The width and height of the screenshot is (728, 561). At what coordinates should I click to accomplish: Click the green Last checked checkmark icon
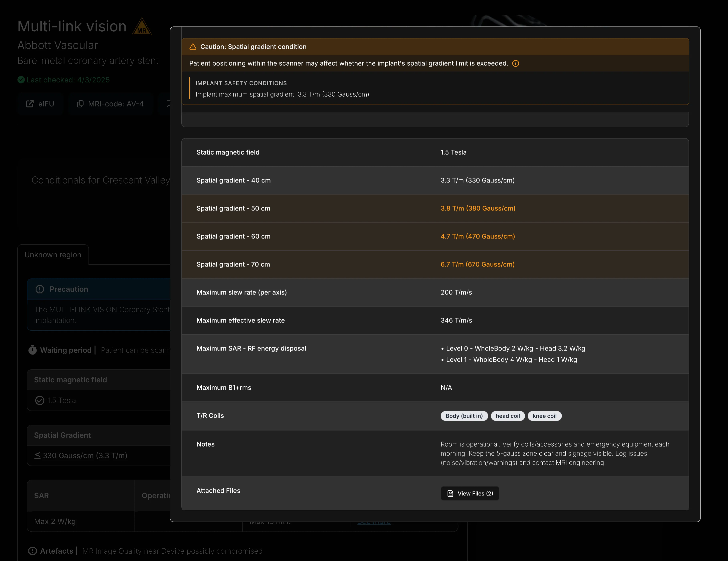(21, 80)
